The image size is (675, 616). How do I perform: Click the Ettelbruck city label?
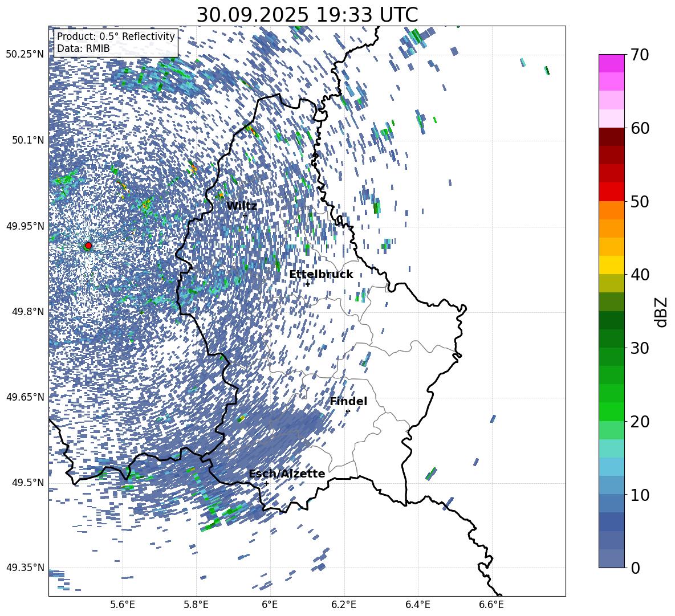321,275
